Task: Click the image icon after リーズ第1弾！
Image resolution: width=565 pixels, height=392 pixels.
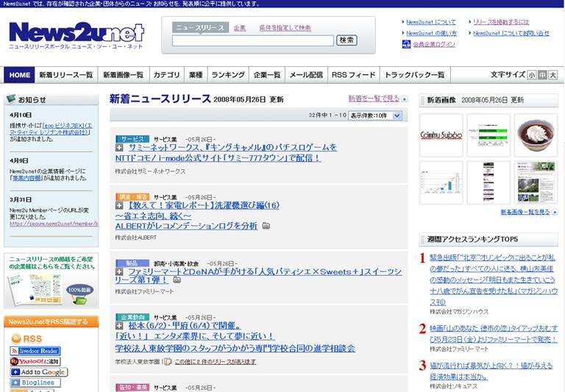Action: click(177, 279)
